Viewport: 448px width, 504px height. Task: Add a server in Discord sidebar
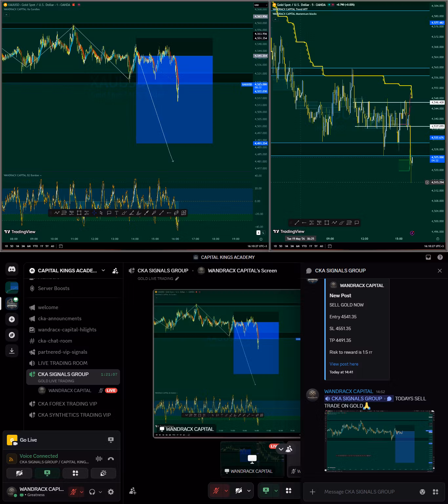click(x=12, y=319)
